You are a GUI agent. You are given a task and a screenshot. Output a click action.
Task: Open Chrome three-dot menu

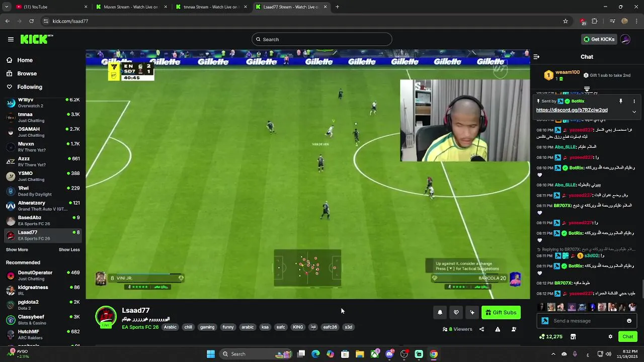point(637,21)
